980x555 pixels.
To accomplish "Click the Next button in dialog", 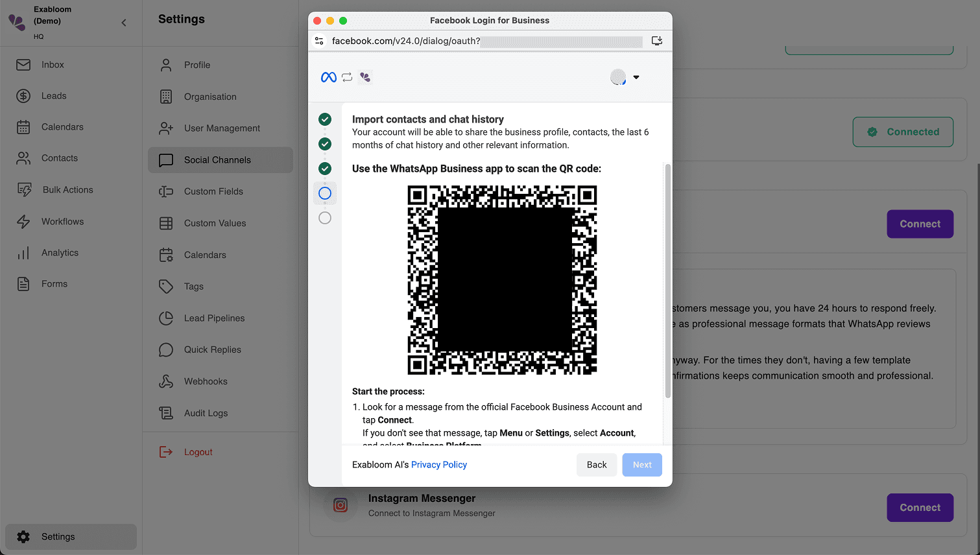I will pos(642,465).
